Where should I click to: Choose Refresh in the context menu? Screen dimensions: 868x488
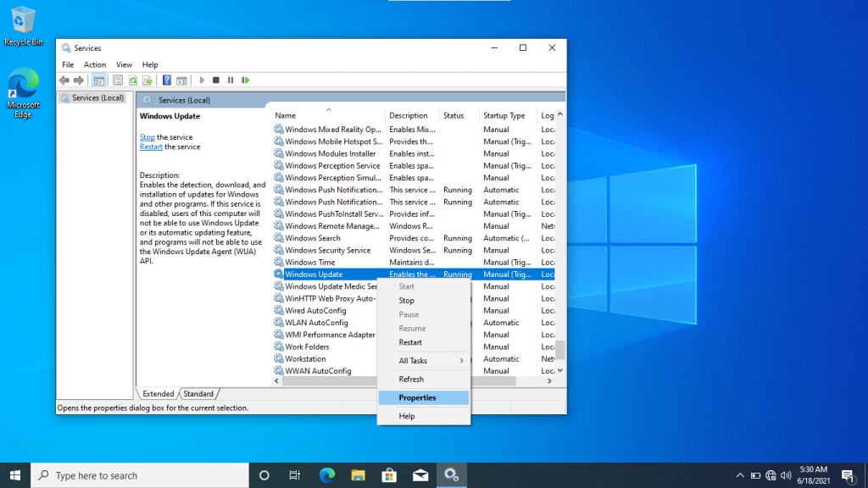coord(424,379)
